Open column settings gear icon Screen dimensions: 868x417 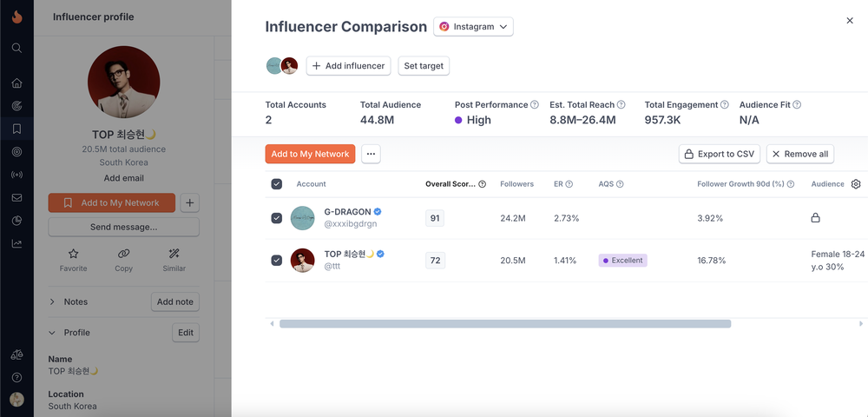[x=856, y=184]
